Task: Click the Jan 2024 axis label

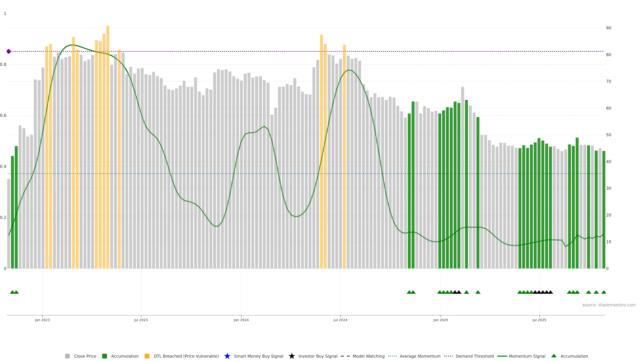Action: coord(241,320)
